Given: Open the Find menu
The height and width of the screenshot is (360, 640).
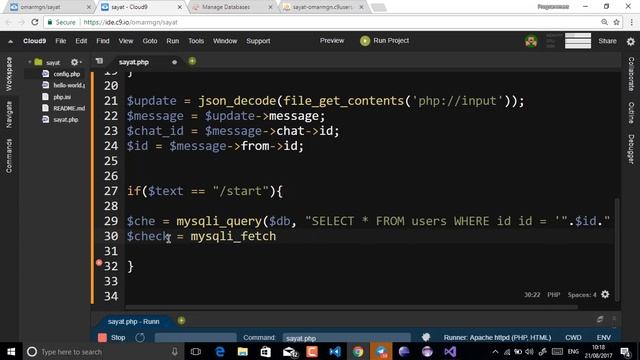Looking at the screenshot, I should click(103, 41).
